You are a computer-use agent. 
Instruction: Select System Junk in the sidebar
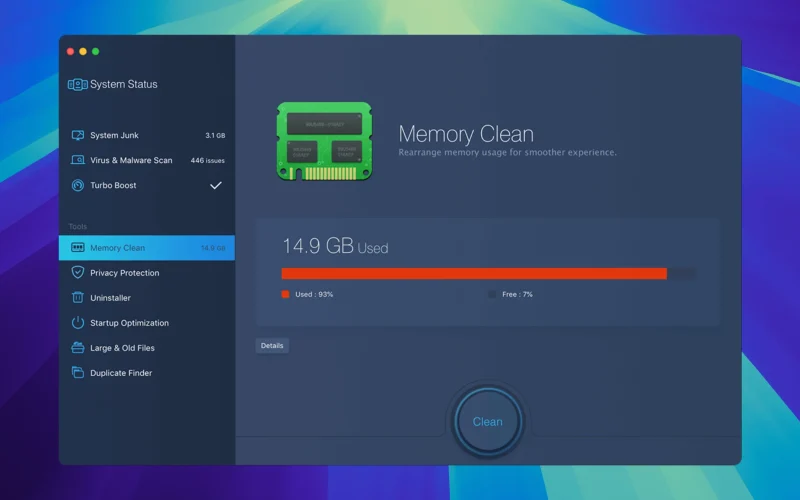147,135
